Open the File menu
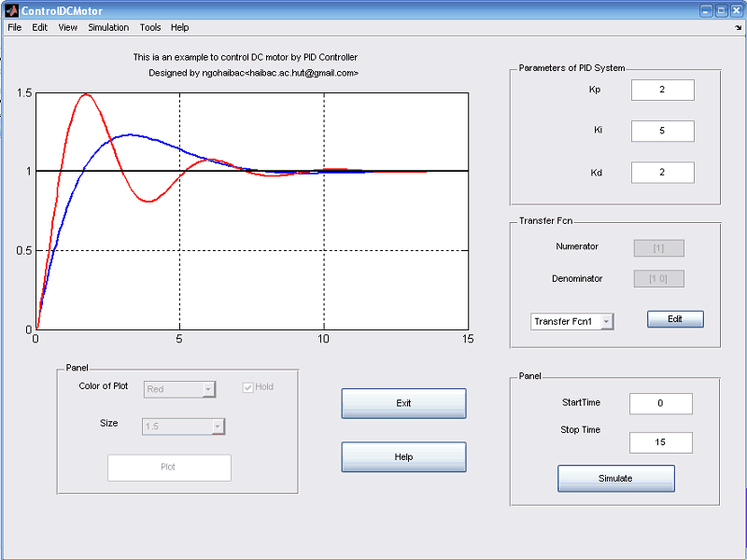This screenshot has height=560, width=747. 14,28
